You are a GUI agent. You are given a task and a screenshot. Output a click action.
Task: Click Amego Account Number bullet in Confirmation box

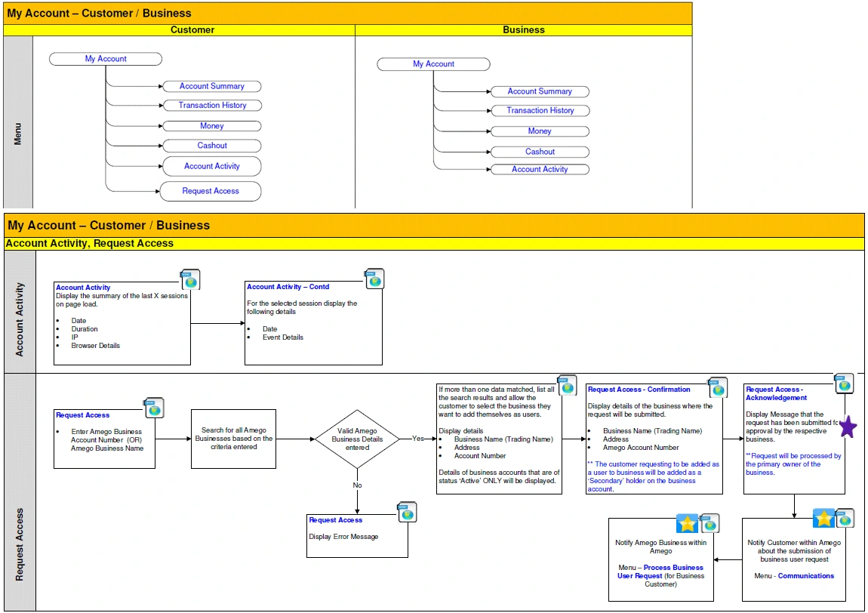pyautogui.click(x=641, y=448)
